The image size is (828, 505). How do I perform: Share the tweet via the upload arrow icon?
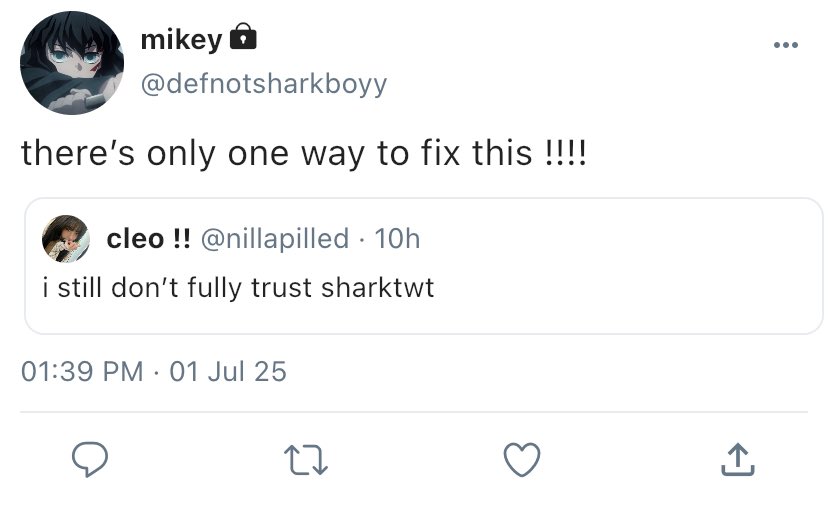coord(736,459)
